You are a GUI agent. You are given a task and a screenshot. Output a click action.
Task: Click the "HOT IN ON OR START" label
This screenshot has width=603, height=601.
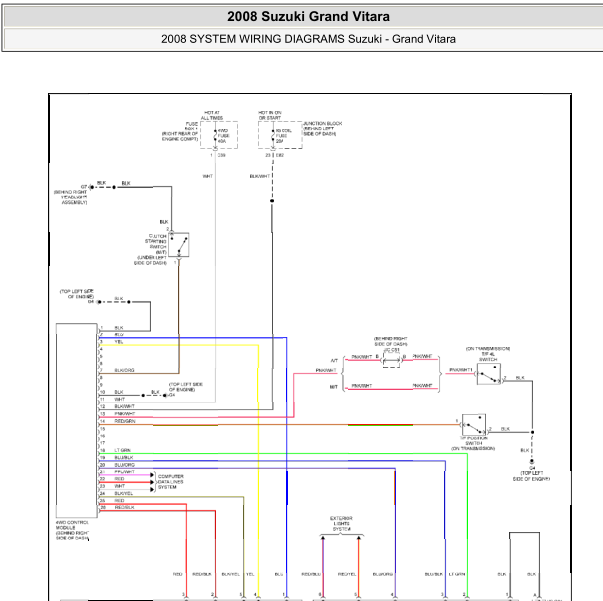click(270, 115)
